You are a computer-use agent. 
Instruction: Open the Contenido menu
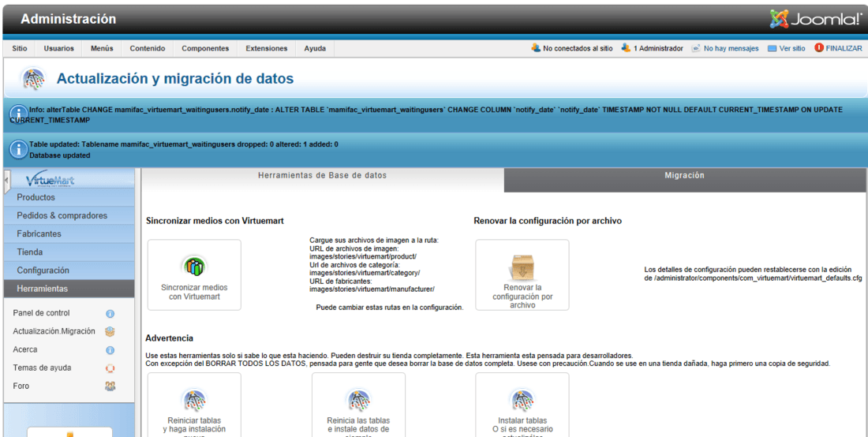(148, 49)
